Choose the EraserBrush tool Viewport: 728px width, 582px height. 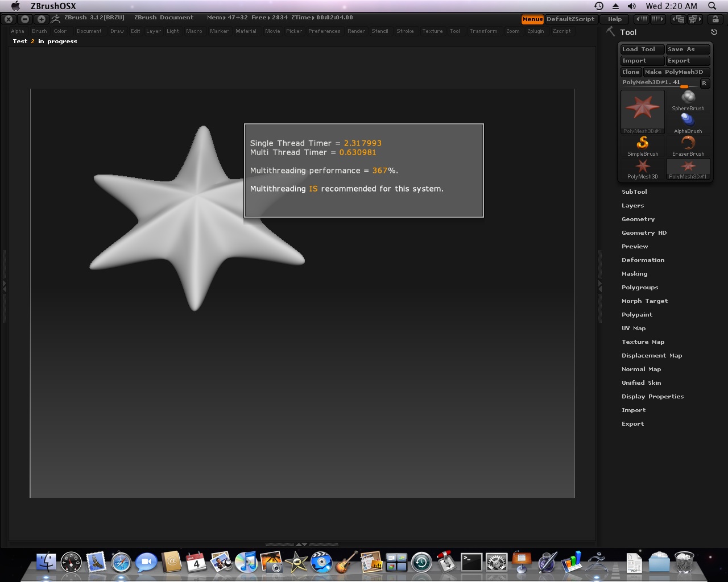click(x=688, y=145)
